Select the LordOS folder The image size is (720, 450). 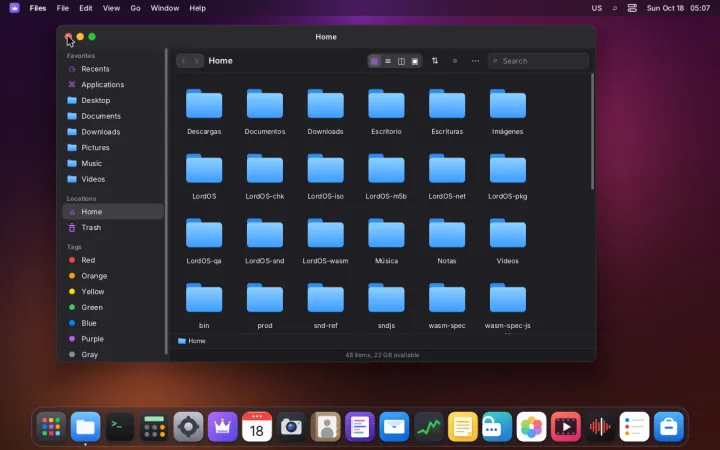(x=204, y=177)
